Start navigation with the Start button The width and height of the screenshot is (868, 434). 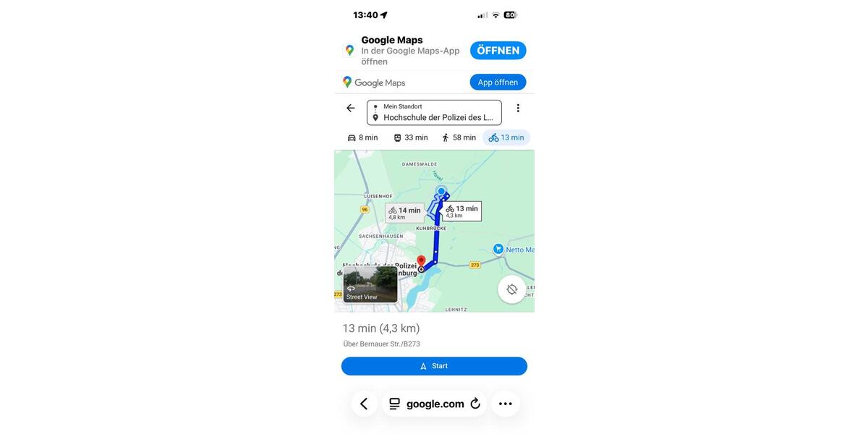tap(434, 366)
